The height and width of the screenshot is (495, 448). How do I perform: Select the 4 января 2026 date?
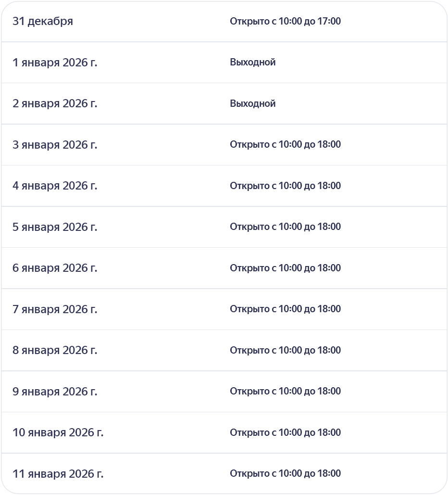click(x=55, y=186)
